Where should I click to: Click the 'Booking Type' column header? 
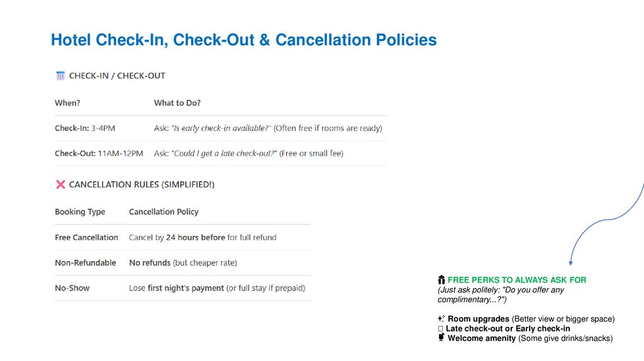80,212
